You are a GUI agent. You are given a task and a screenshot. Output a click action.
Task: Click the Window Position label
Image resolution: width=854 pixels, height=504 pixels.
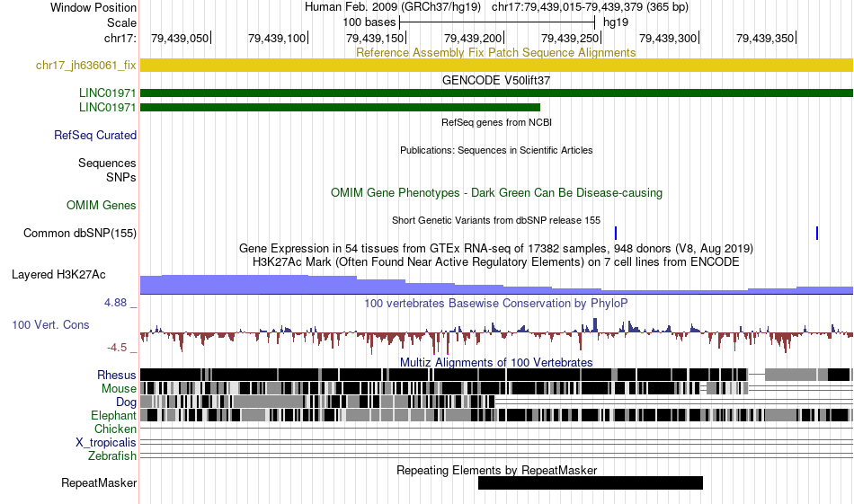click(x=93, y=7)
